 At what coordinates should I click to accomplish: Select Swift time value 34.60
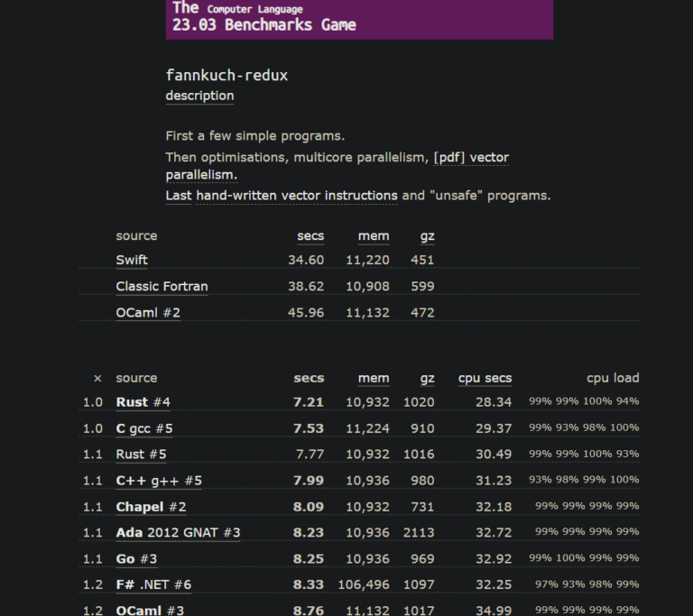point(306,260)
